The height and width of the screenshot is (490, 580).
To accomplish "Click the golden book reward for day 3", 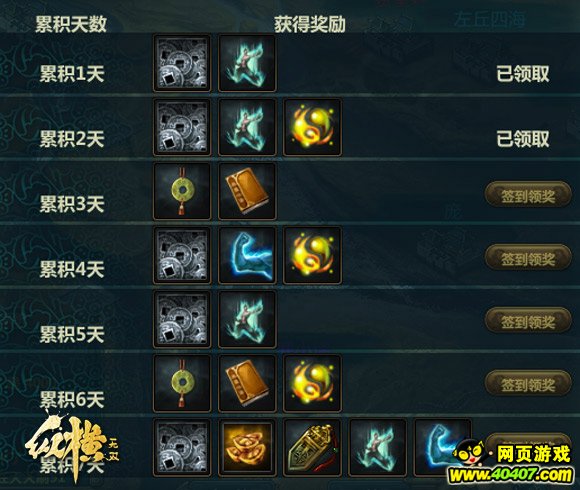I will tap(247, 191).
